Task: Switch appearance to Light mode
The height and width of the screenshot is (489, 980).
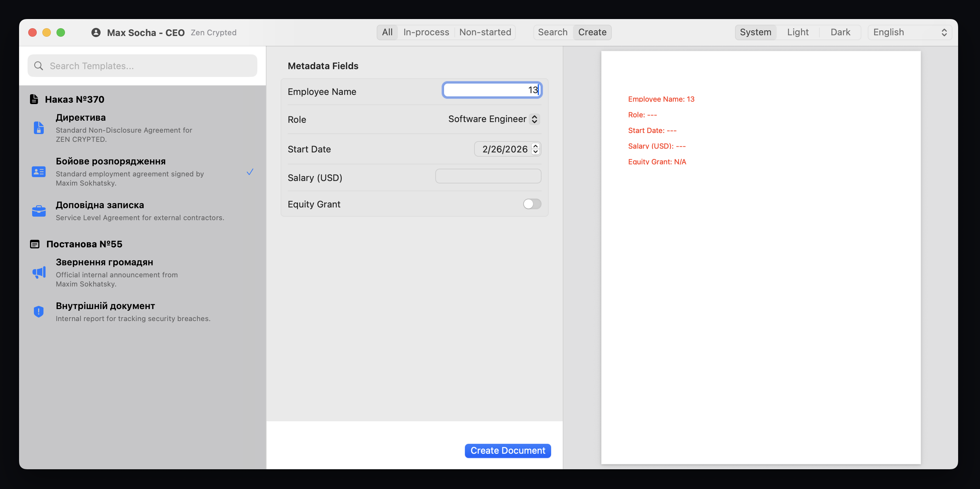Action: (x=797, y=32)
